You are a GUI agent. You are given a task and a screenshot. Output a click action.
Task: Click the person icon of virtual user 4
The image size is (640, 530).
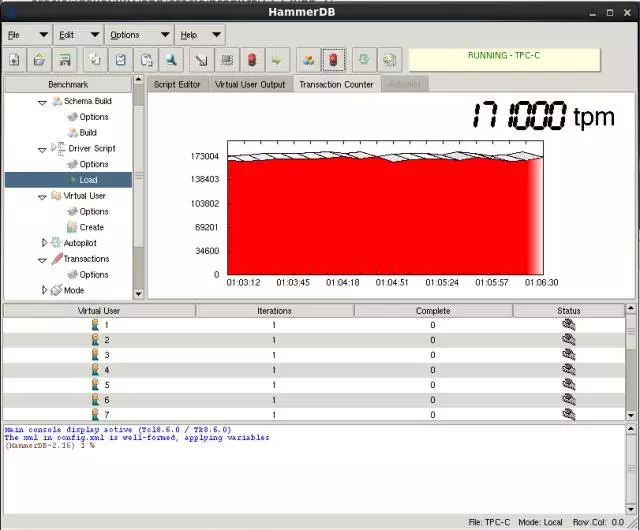pyautogui.click(x=95, y=370)
